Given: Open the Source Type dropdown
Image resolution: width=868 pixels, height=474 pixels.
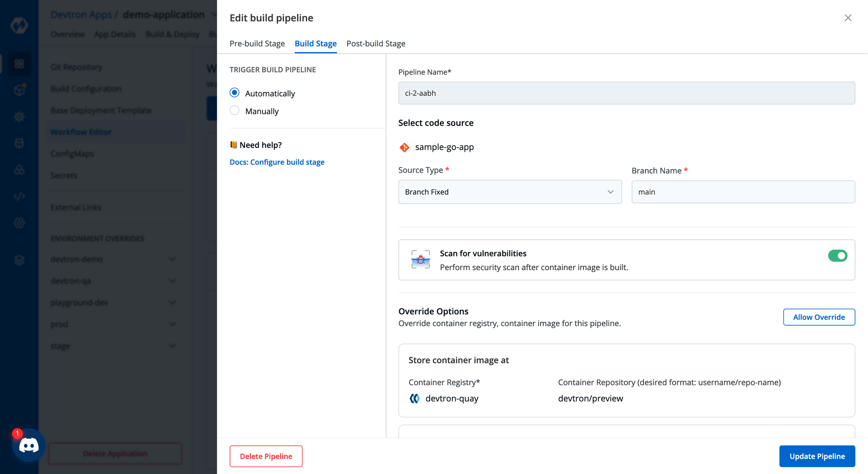Looking at the screenshot, I should [x=510, y=192].
